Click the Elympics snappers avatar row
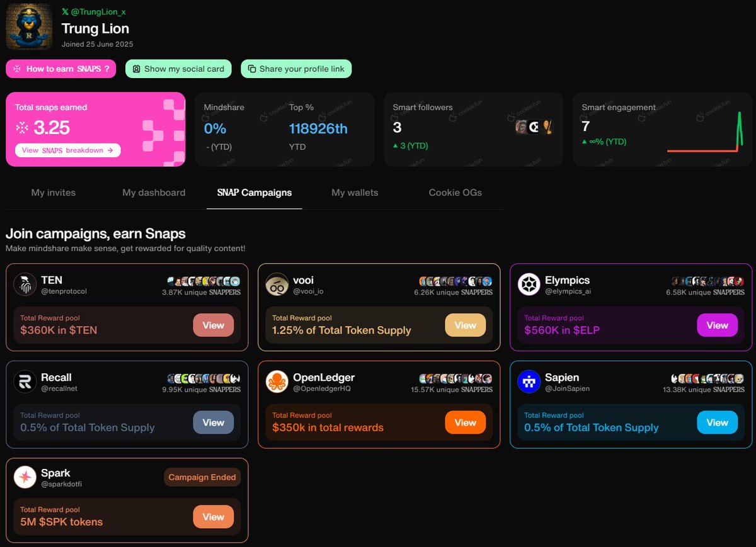The width and height of the screenshot is (756, 547). click(x=708, y=281)
